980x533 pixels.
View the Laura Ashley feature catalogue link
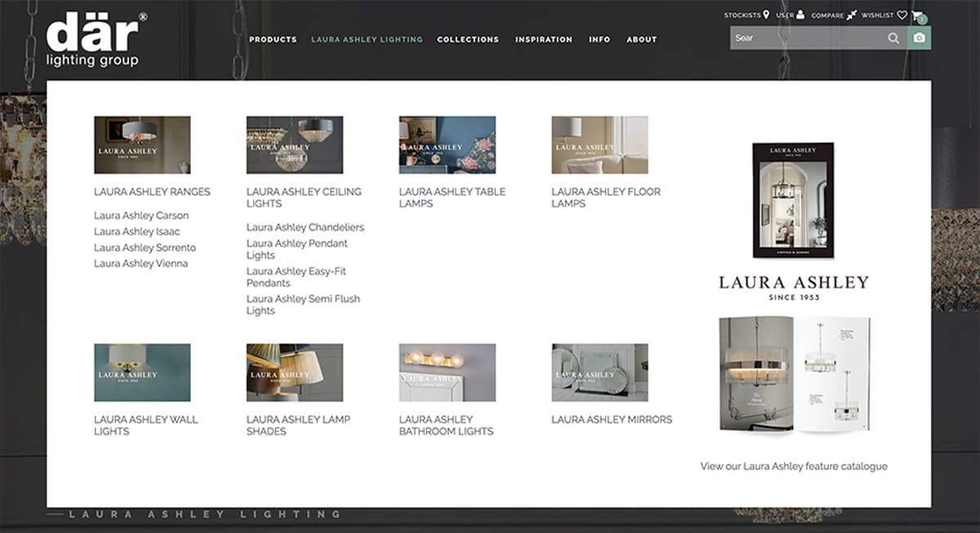(793, 466)
